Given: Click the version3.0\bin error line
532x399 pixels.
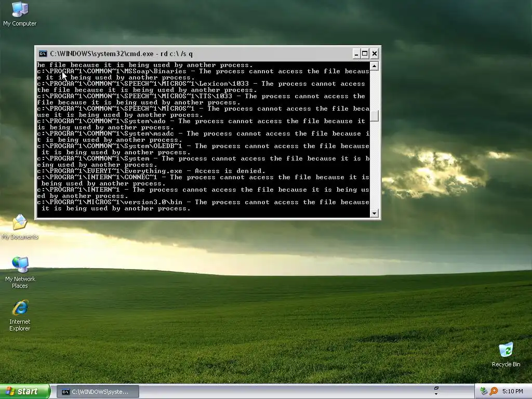Looking at the screenshot, I should click(203, 205).
